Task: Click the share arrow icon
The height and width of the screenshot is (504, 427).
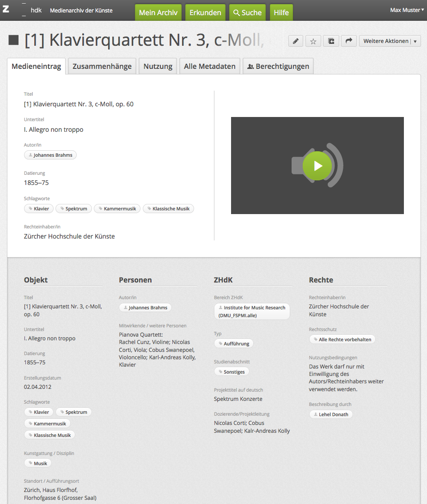Action: (348, 41)
